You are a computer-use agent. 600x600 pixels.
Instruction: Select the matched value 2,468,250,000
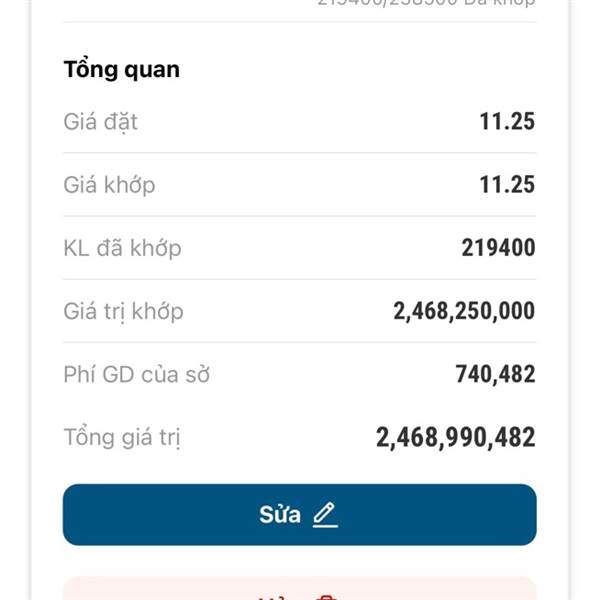pyautogui.click(x=464, y=311)
